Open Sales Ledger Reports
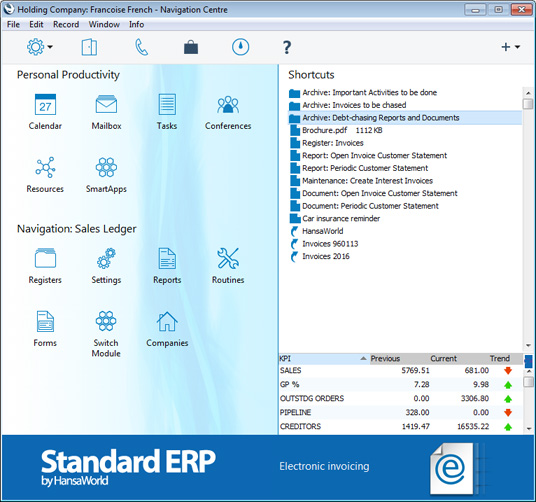Image resolution: width=536 pixels, height=502 pixels. (167, 258)
